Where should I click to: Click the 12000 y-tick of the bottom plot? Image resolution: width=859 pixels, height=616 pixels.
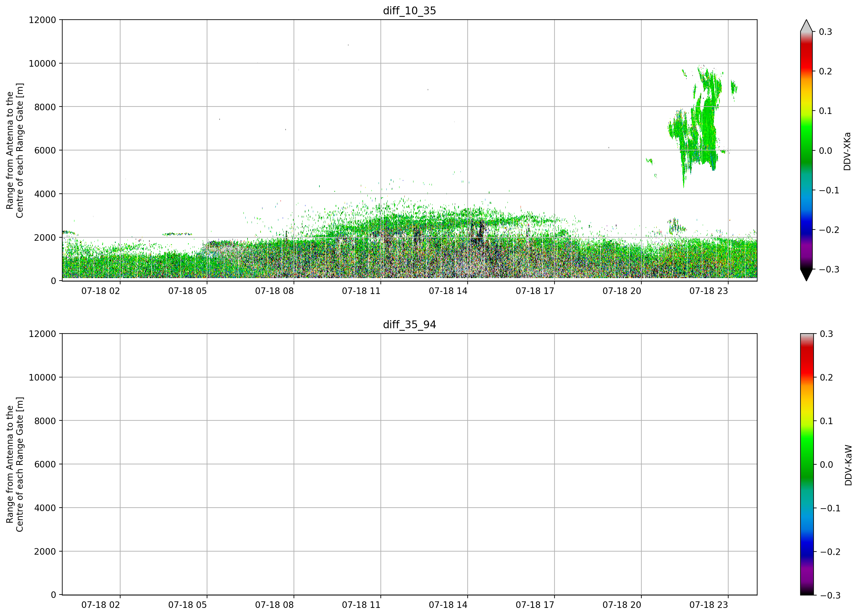coord(42,334)
